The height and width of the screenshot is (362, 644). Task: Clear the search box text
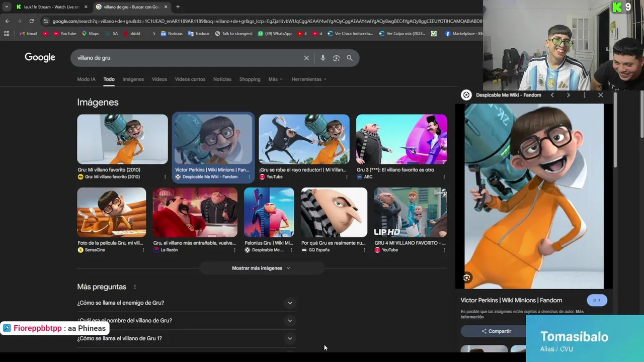pos(306,58)
